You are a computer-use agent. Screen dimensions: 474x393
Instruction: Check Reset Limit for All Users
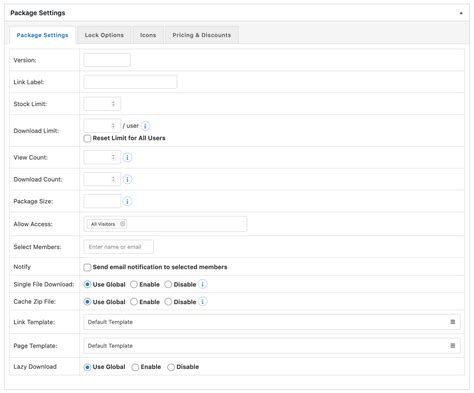pos(87,138)
